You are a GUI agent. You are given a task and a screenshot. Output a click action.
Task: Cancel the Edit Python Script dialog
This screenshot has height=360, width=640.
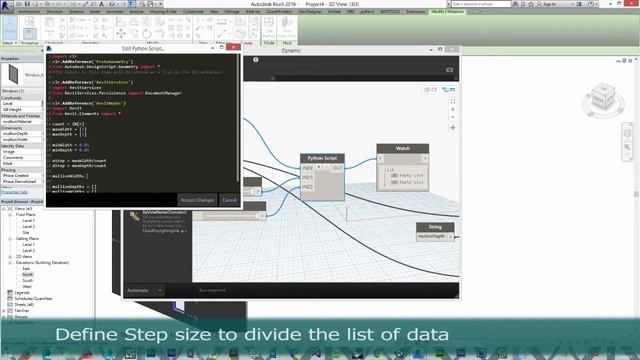point(229,200)
